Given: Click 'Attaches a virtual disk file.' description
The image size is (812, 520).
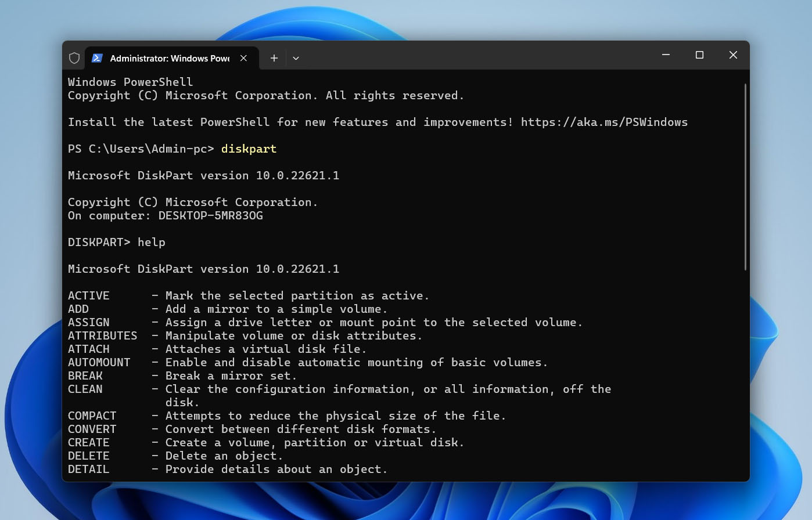Looking at the screenshot, I should tap(266, 349).
